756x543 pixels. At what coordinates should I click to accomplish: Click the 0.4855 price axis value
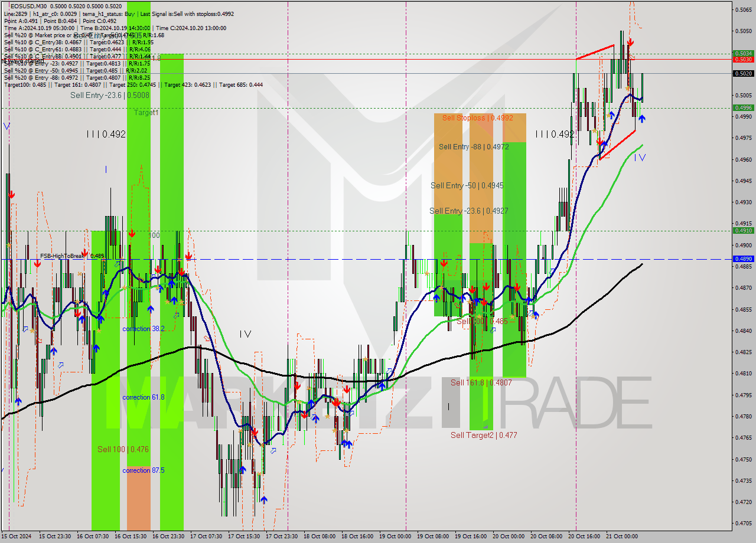(744, 309)
